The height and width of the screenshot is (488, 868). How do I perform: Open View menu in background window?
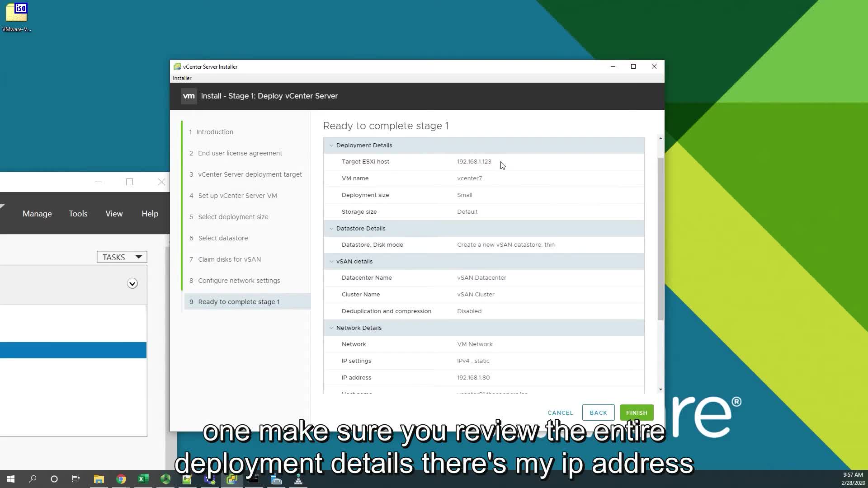114,214
